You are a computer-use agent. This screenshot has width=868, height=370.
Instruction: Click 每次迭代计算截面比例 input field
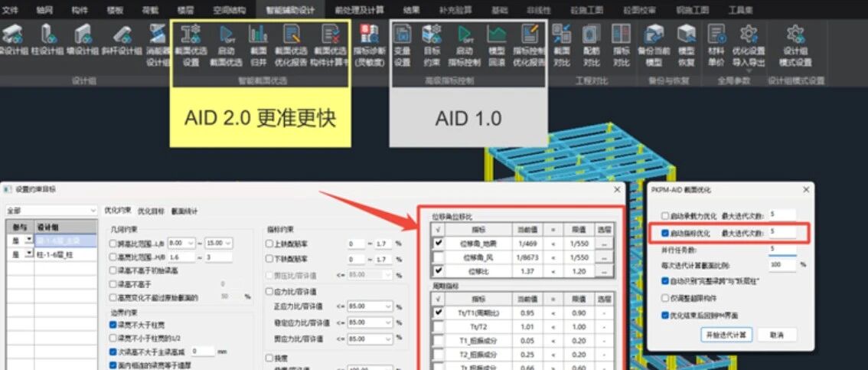(x=782, y=265)
